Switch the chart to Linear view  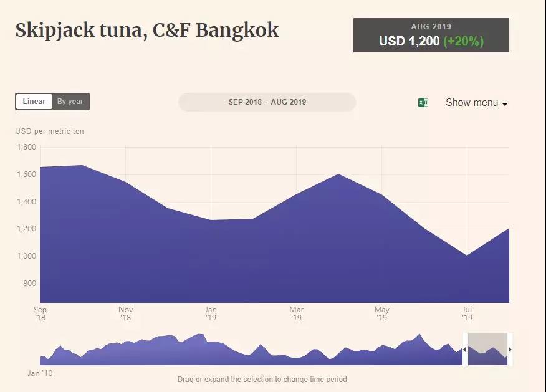click(x=34, y=102)
